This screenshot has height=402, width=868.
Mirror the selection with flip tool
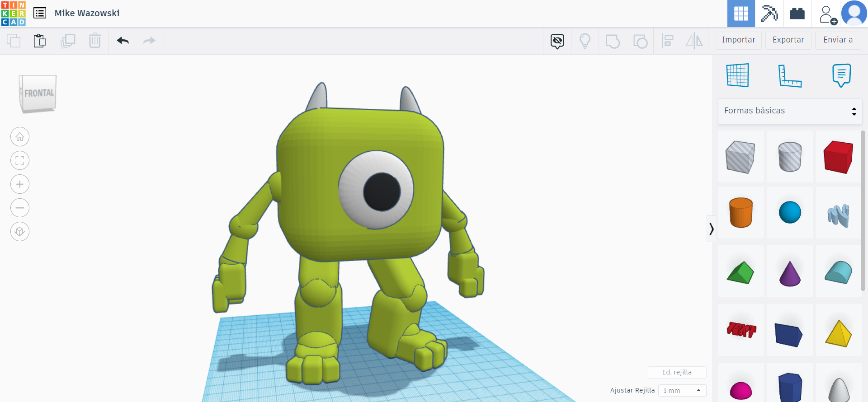(x=694, y=41)
